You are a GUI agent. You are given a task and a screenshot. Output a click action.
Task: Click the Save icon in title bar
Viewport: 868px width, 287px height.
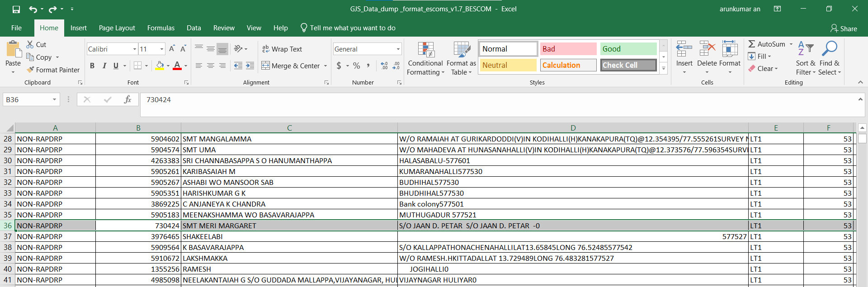(16, 9)
